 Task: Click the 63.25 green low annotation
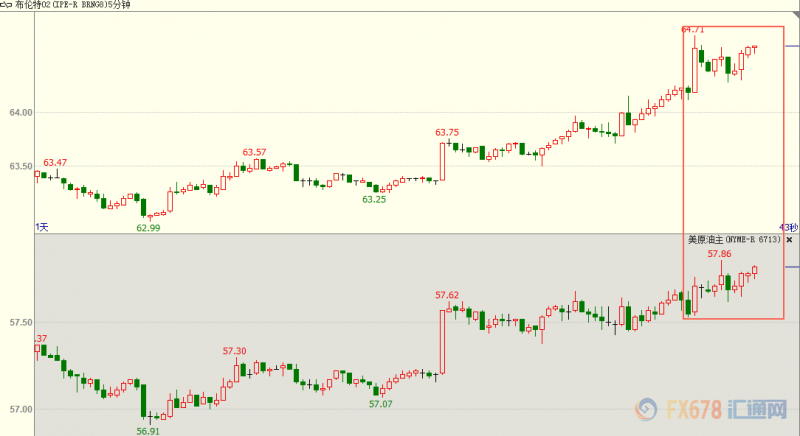[374, 200]
